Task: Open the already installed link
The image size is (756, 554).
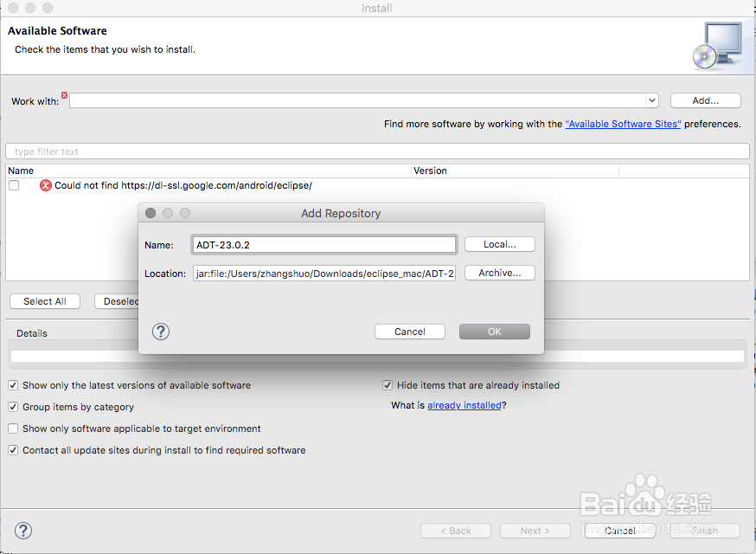Action: click(464, 405)
